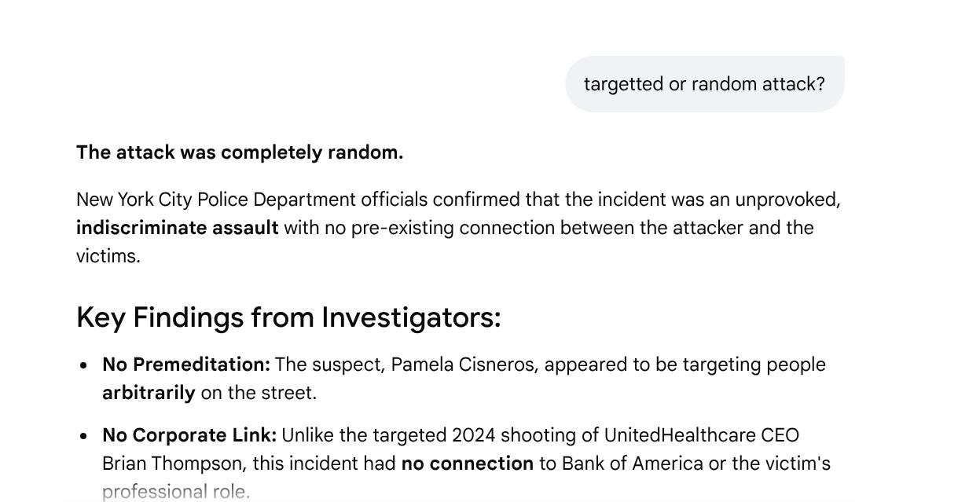
Task: Click the text 'UnitedHealthcare CEO'
Action: point(701,435)
